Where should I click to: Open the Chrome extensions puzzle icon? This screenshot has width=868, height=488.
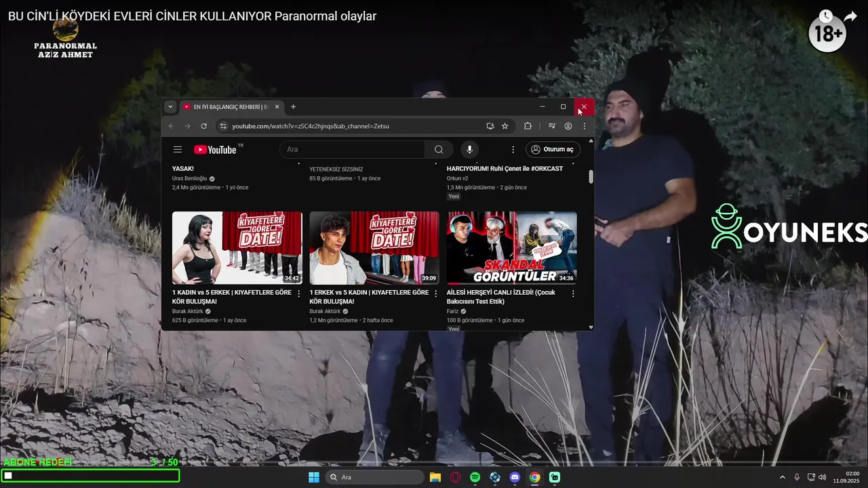[528, 126]
